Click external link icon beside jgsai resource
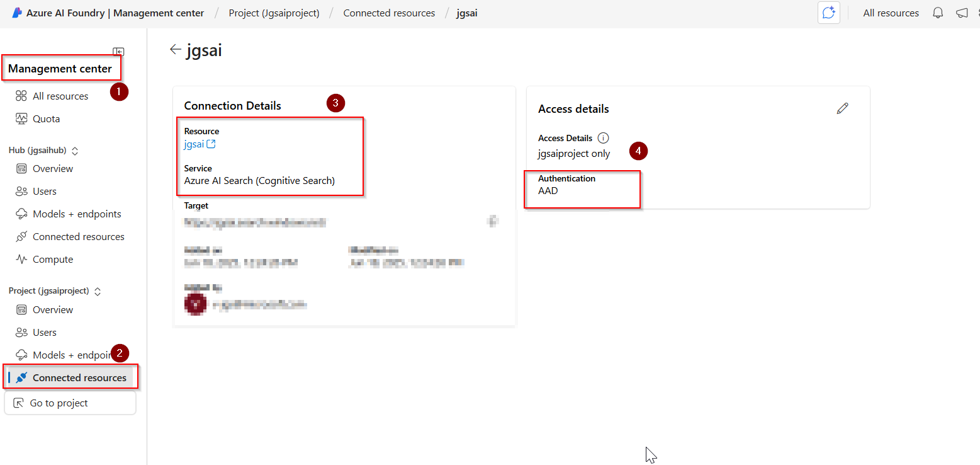 pos(211,144)
